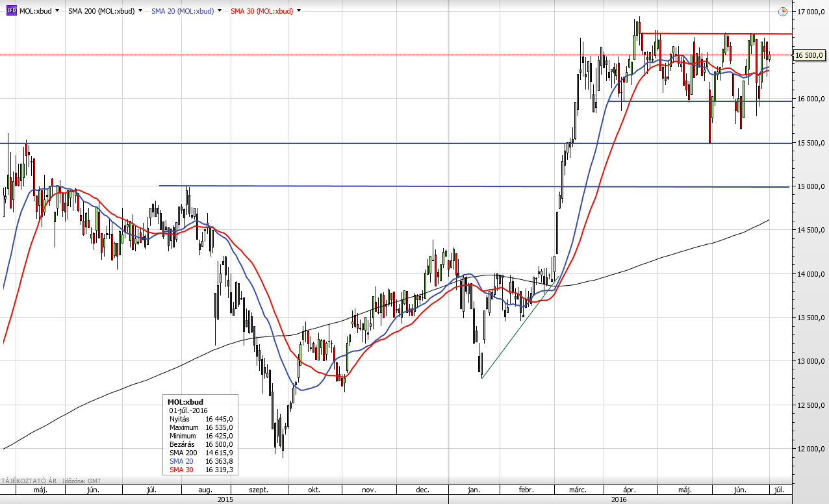Click the 2015 year label on time axis
829x504 pixels.
tap(225, 499)
